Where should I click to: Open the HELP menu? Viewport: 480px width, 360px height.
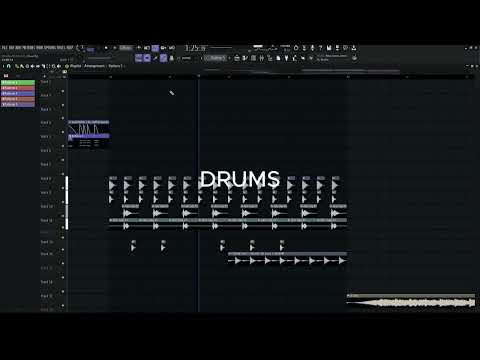point(69,48)
